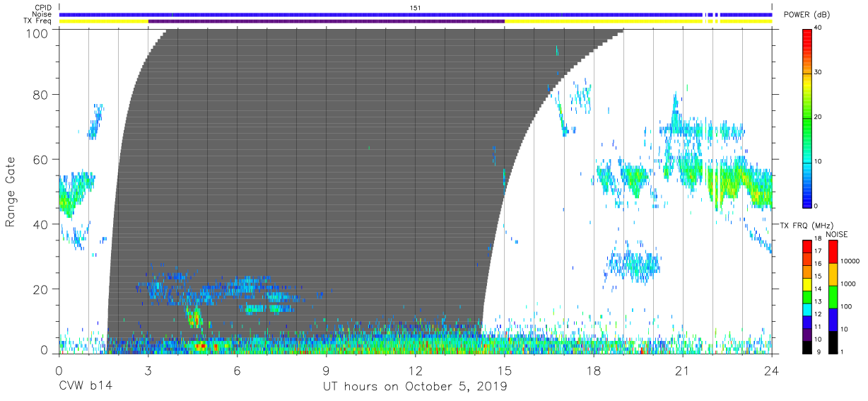Click the TX FRQ (MHz) legend title
The image size is (868, 401).
click(x=807, y=226)
